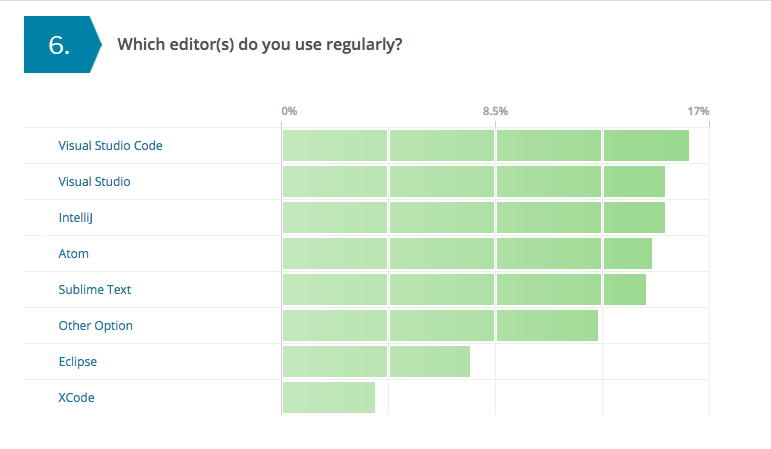Viewport: 771px width, 449px height.
Task: Select the Eclipse label
Action: pyautogui.click(x=78, y=362)
